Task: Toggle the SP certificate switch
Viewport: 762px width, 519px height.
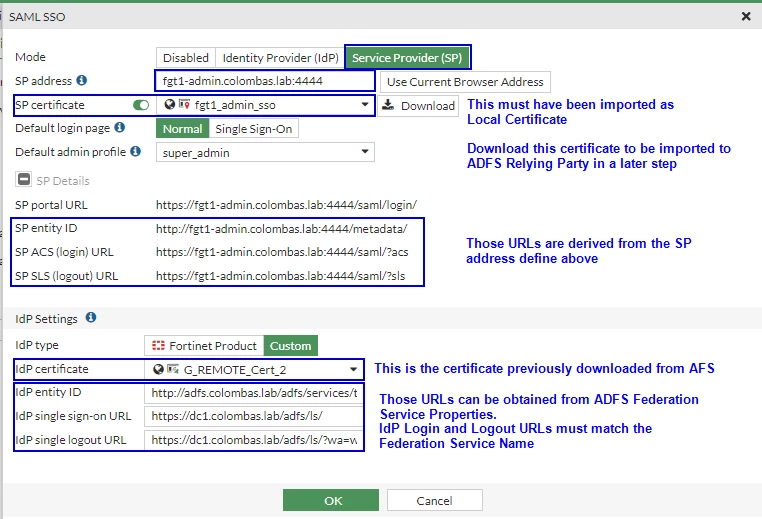Action: [141, 105]
